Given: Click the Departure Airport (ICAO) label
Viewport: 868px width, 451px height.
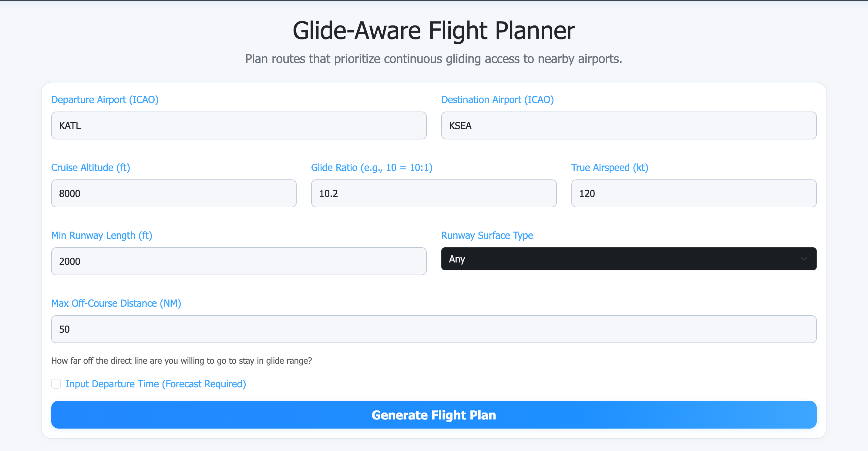Looking at the screenshot, I should click(x=105, y=99).
